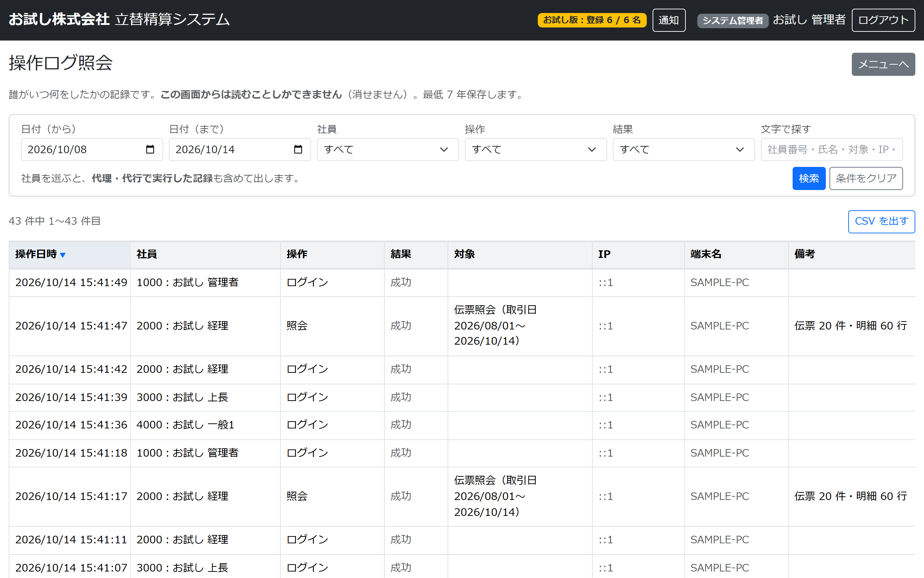Screen dimensions: 924x578
Task: Click the お試し版 registration badge
Action: pyautogui.click(x=592, y=20)
